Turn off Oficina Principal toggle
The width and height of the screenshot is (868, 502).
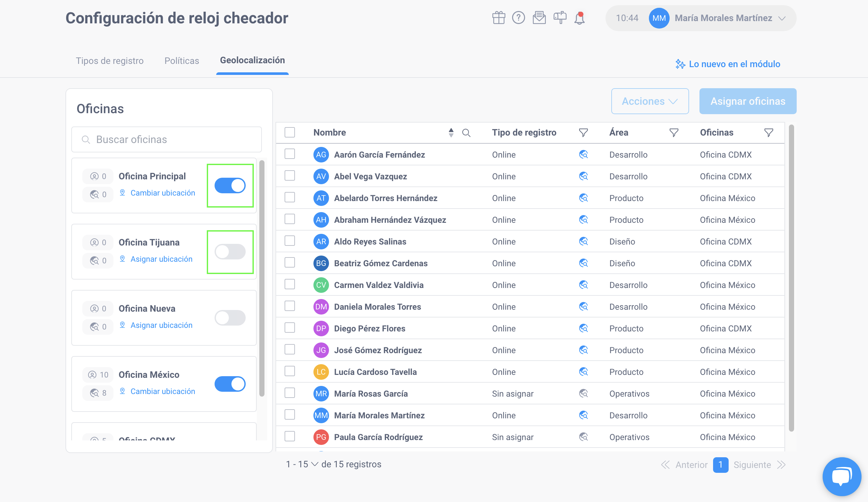click(230, 185)
